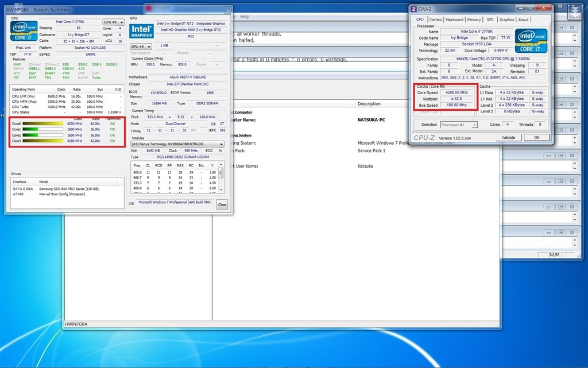Click Validate in the CPU-Z window
This screenshot has height=368, width=588.
click(x=508, y=138)
